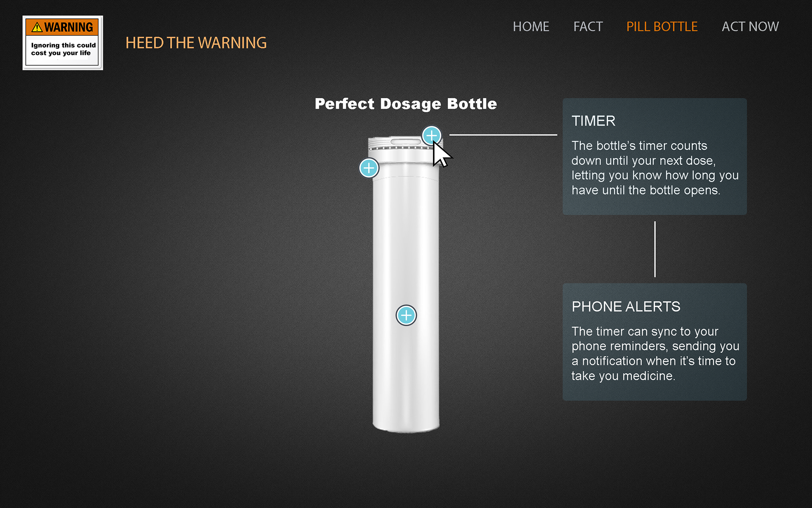
Task: Select the PILL BOTTLE nav tab
Action: click(x=662, y=27)
